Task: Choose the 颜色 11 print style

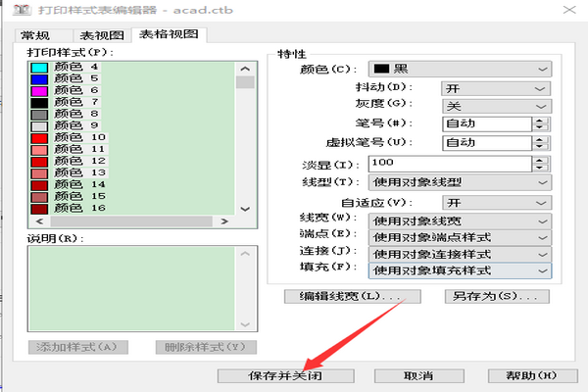Action: pyautogui.click(x=70, y=149)
